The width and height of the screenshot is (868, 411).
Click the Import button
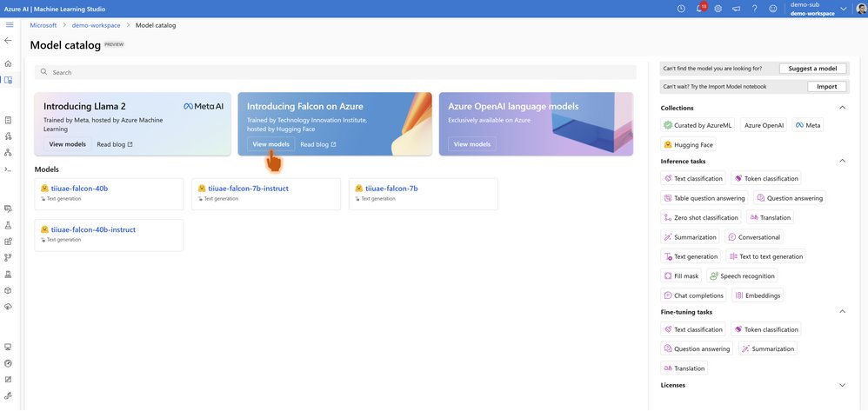826,87
